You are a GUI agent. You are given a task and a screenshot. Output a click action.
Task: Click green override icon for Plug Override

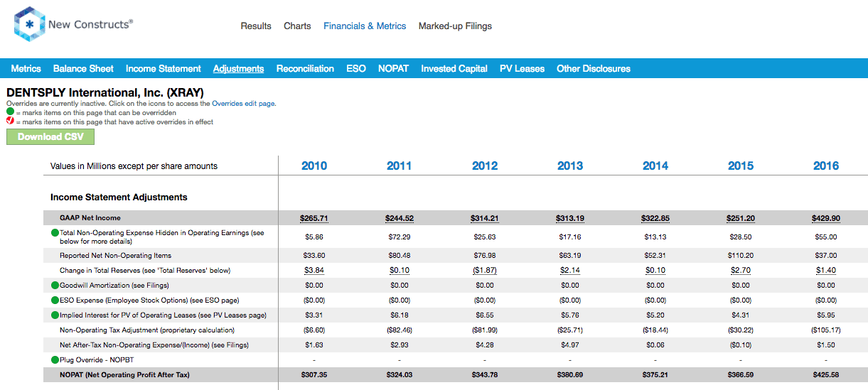coord(55,359)
